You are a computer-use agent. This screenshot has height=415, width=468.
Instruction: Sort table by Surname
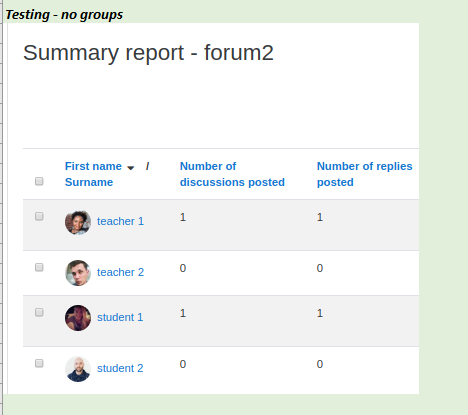(89, 182)
